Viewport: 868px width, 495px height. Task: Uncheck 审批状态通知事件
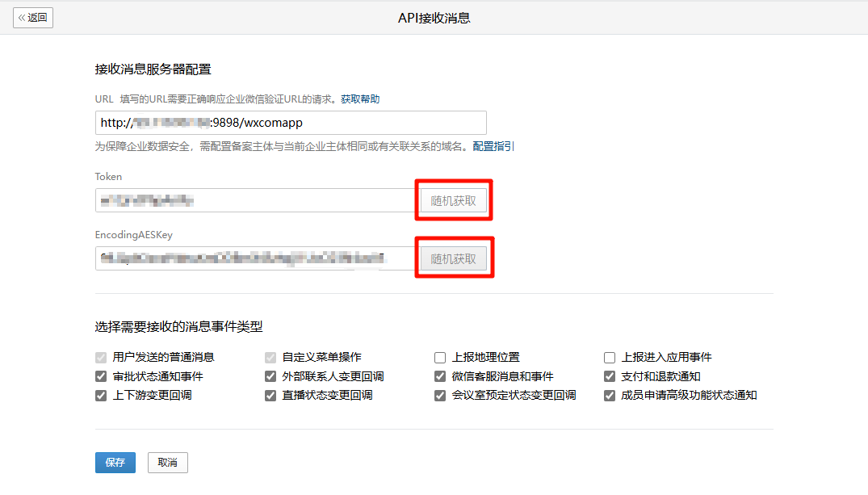click(x=101, y=376)
